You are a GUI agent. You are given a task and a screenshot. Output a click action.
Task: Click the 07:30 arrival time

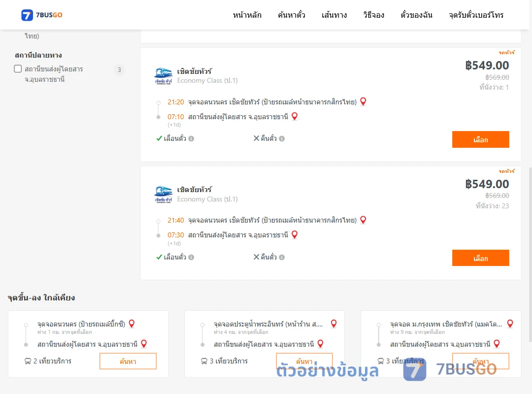[175, 235]
